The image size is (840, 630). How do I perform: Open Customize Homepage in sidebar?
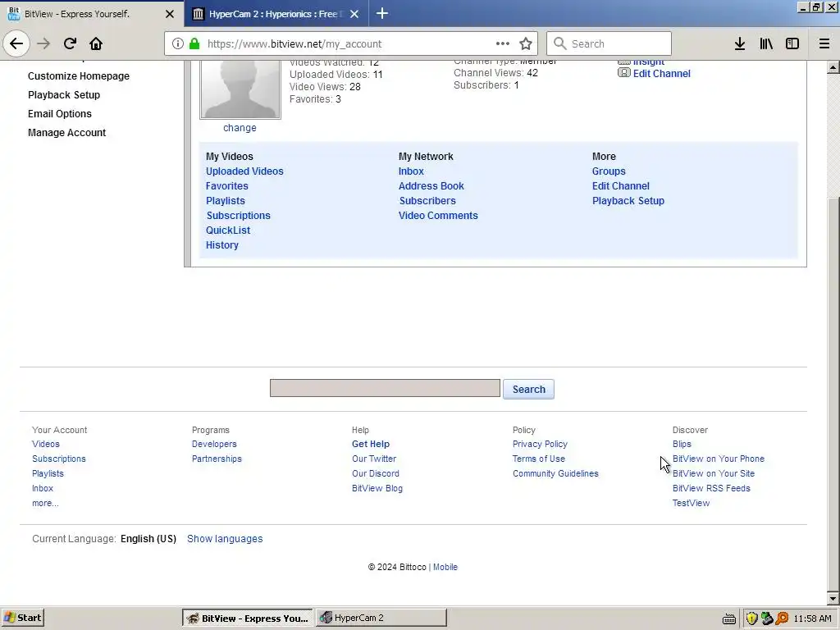pyautogui.click(x=79, y=76)
